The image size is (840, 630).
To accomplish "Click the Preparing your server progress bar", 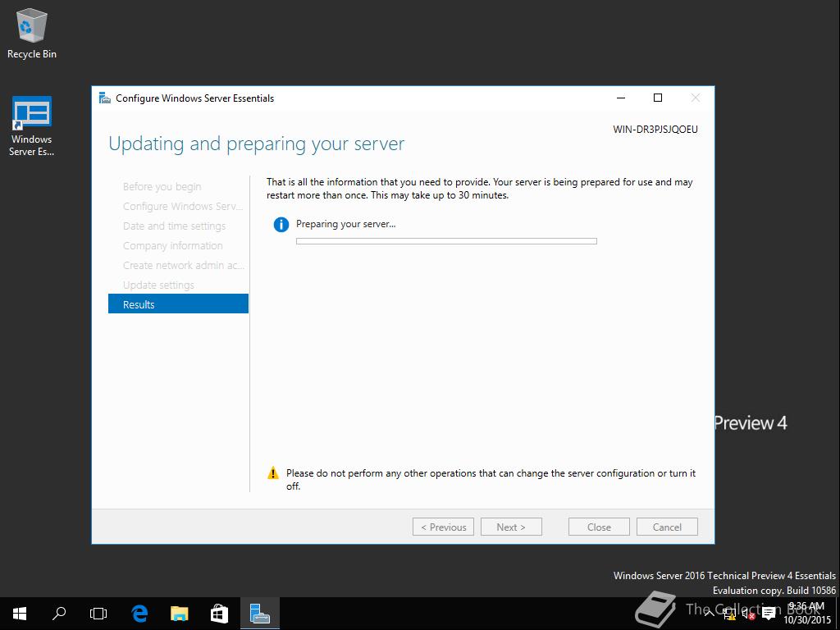I will tap(446, 242).
